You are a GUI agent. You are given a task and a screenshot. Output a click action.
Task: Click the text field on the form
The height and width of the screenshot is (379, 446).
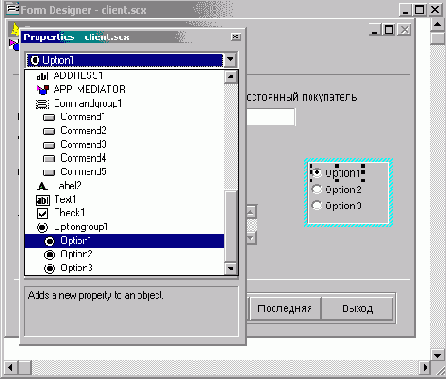pos(271,117)
